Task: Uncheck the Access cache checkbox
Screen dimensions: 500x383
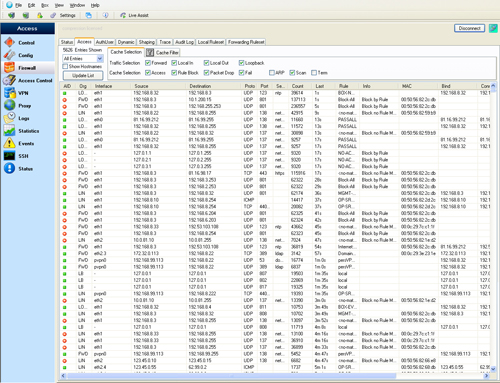Action: (148, 73)
